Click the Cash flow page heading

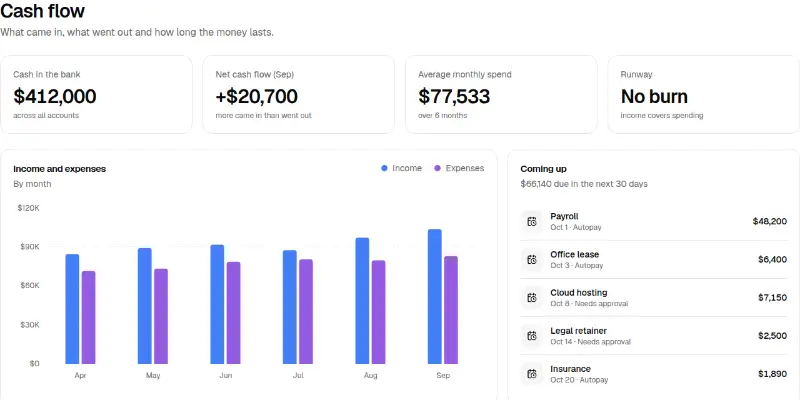click(43, 11)
